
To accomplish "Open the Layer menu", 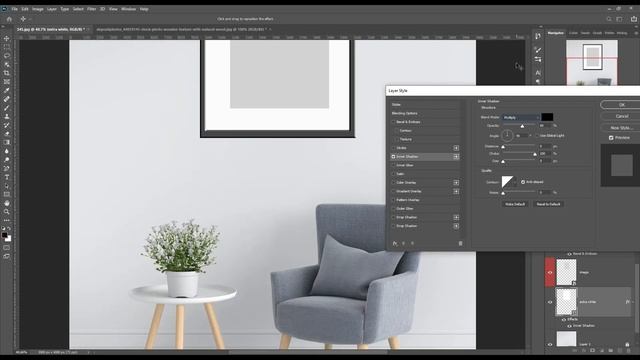I will [x=52, y=9].
